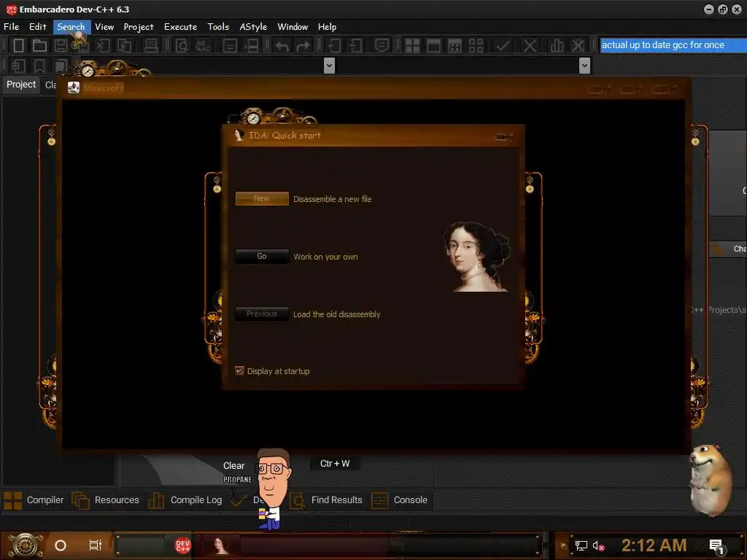Open the File menu

pos(12,27)
